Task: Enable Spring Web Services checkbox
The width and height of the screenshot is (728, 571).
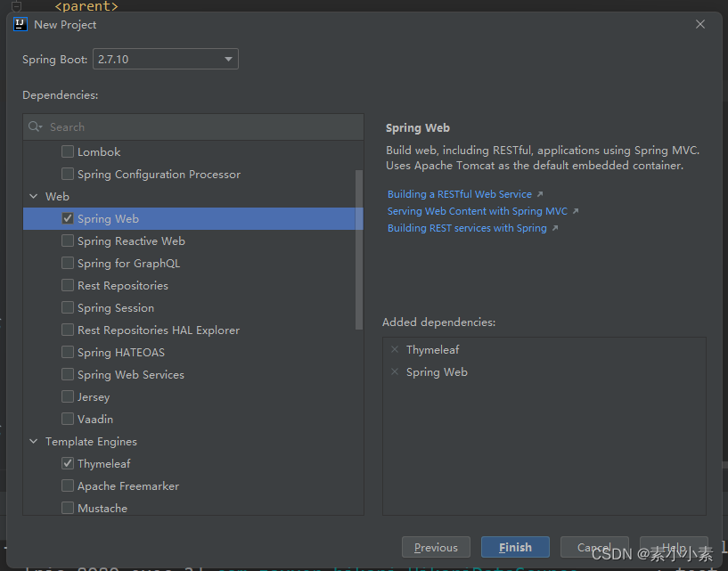Action: tap(68, 375)
